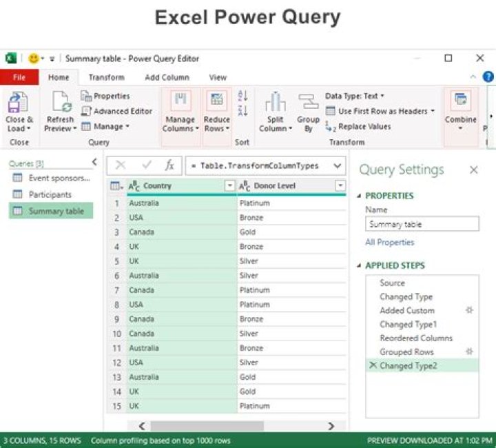Click the Group By icon
This screenshot has width=496, height=448.
point(308,102)
